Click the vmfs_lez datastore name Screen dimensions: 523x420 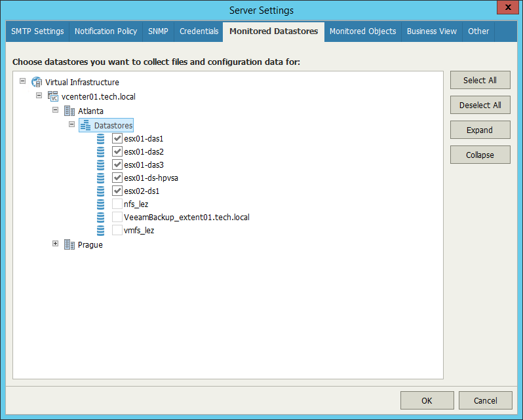pos(139,231)
